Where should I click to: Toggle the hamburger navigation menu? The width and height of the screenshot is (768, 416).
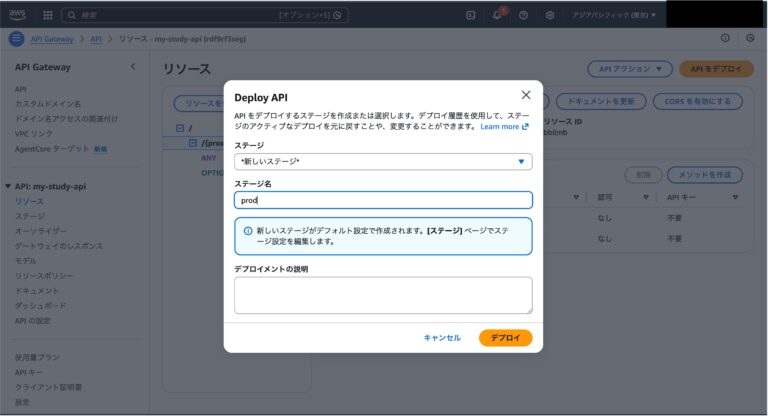(x=16, y=39)
